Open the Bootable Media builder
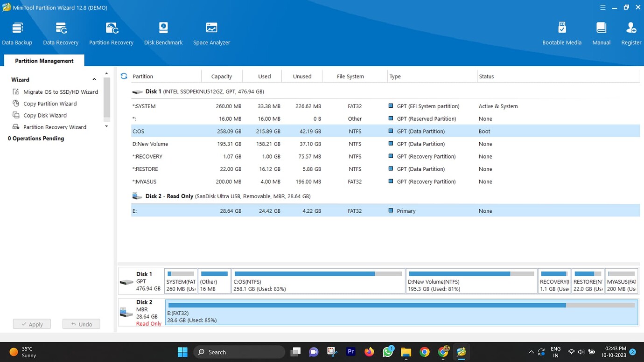644x362 pixels. pyautogui.click(x=562, y=34)
